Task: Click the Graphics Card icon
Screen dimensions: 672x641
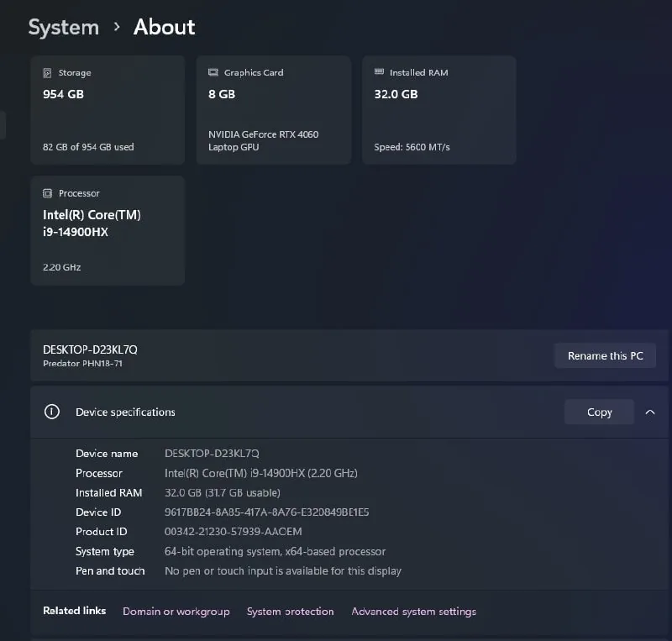Action: coord(213,72)
